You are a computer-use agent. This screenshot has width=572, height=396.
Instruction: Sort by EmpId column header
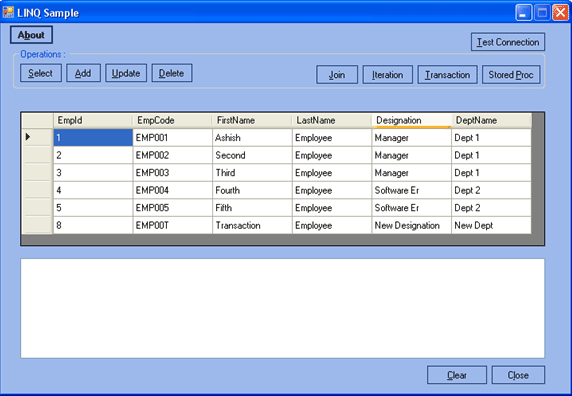[93, 120]
